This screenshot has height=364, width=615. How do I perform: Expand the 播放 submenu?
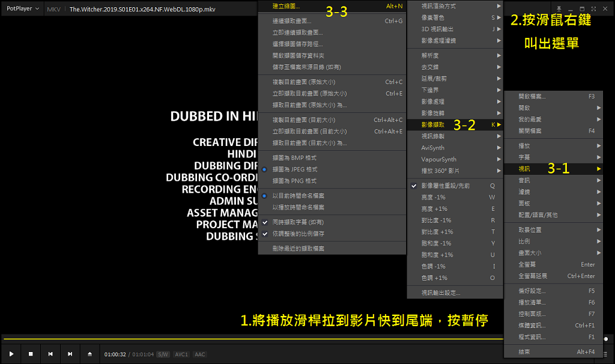[553, 145]
